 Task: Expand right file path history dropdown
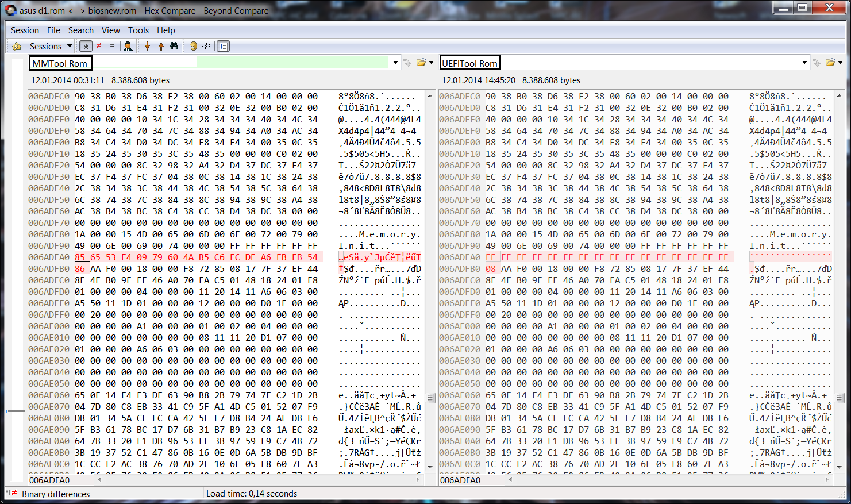804,63
